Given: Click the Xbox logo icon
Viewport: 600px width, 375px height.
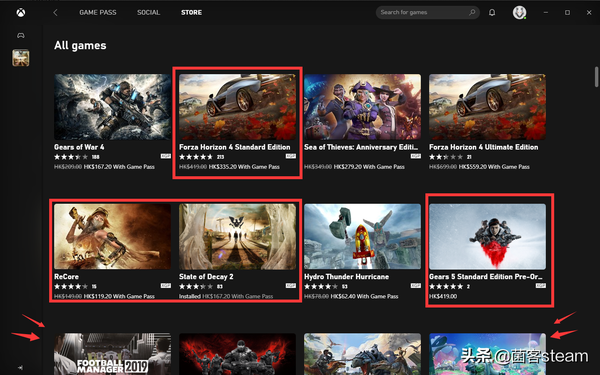Looking at the screenshot, I should 21,13.
